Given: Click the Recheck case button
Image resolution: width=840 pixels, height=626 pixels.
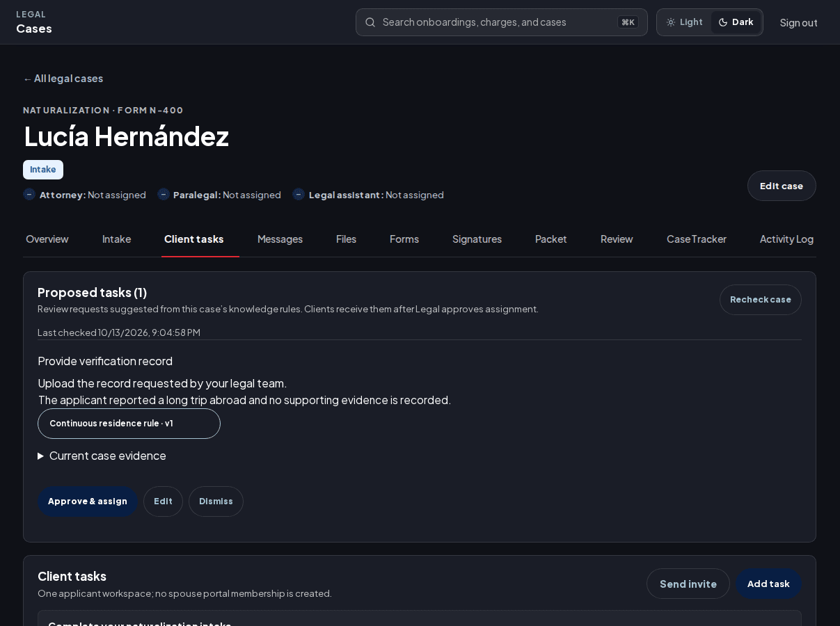Looking at the screenshot, I should click(760, 300).
